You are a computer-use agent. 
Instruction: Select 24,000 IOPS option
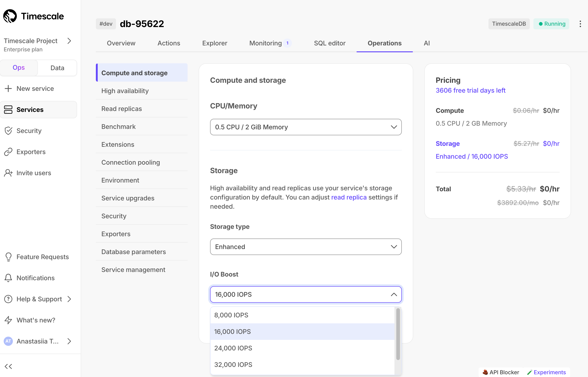pyautogui.click(x=302, y=348)
